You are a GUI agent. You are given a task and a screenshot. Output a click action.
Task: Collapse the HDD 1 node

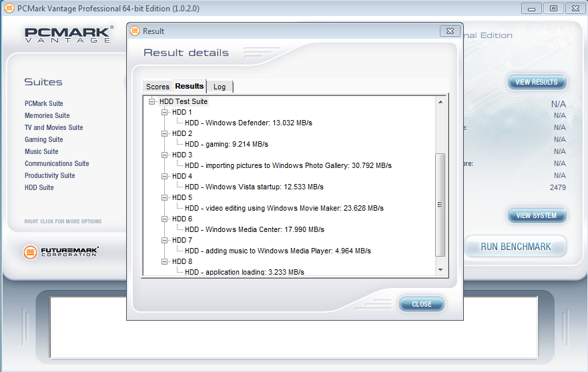click(x=165, y=112)
